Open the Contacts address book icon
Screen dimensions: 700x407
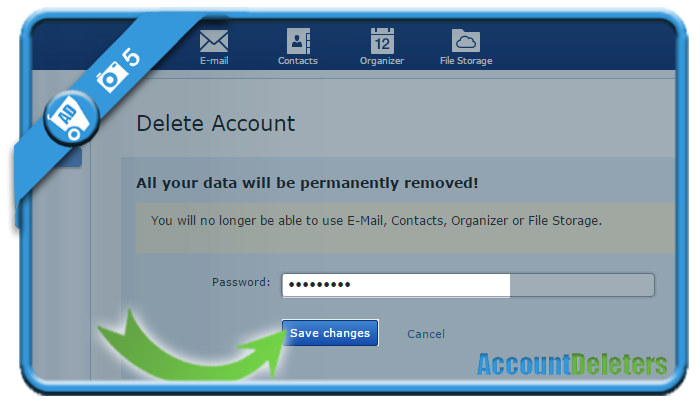point(298,41)
